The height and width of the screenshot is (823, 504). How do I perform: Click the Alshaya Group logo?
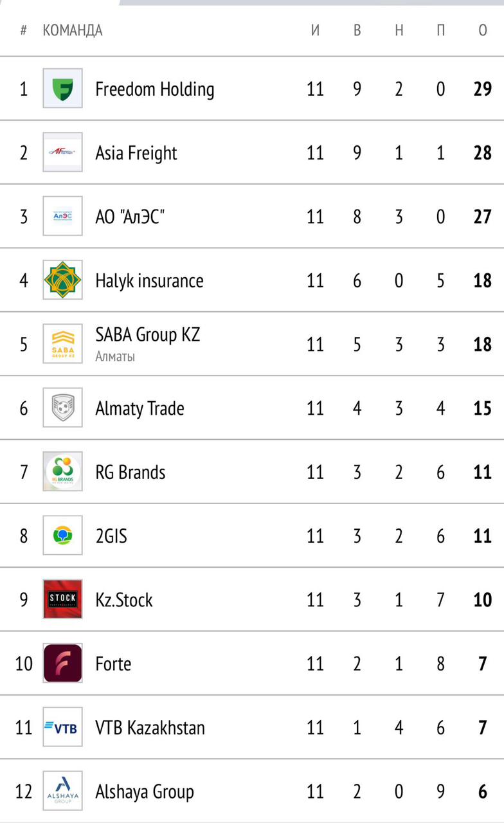(x=62, y=791)
